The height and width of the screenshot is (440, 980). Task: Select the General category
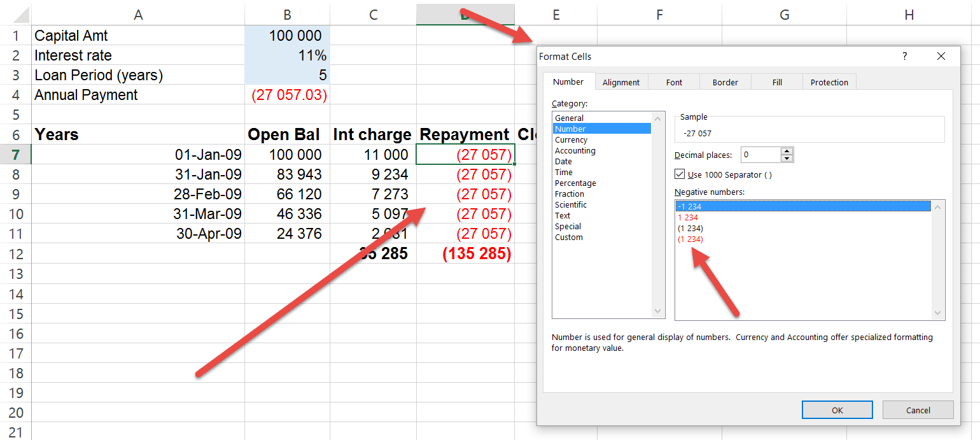coord(601,118)
